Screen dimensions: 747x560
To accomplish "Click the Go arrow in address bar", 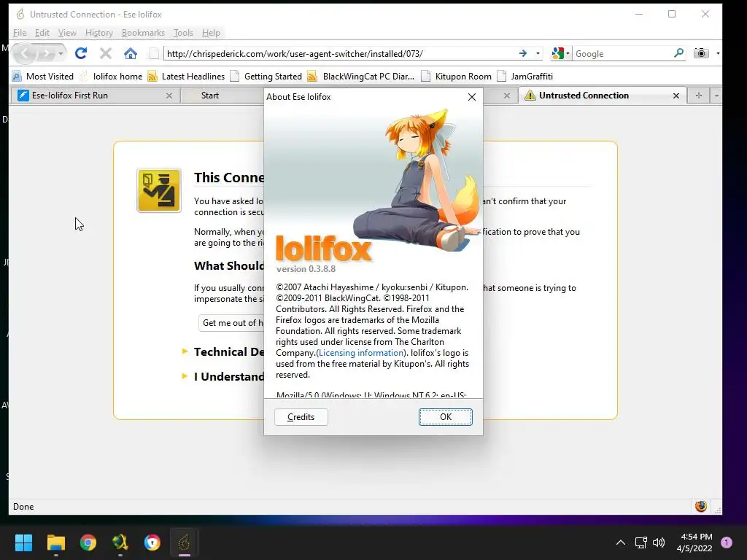I will point(523,53).
